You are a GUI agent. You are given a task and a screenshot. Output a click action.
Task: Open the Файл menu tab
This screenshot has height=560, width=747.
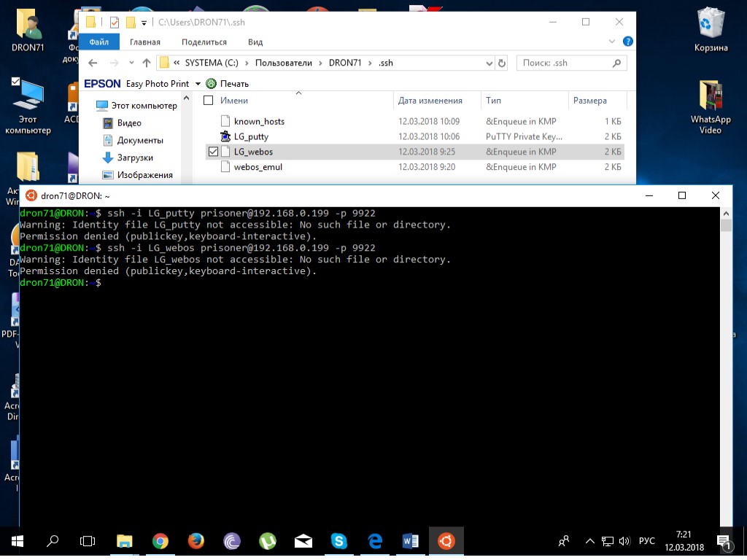click(98, 42)
